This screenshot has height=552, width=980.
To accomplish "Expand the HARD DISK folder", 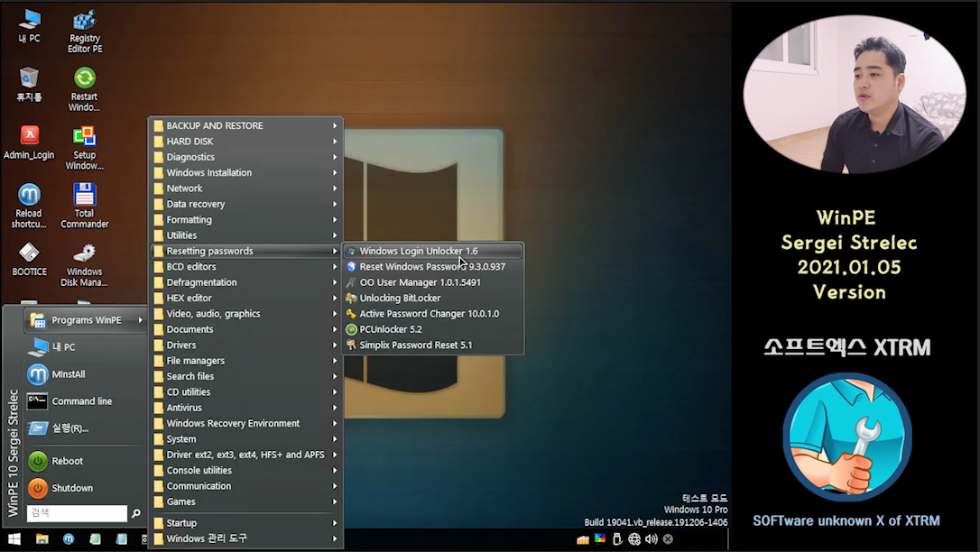I will (245, 141).
